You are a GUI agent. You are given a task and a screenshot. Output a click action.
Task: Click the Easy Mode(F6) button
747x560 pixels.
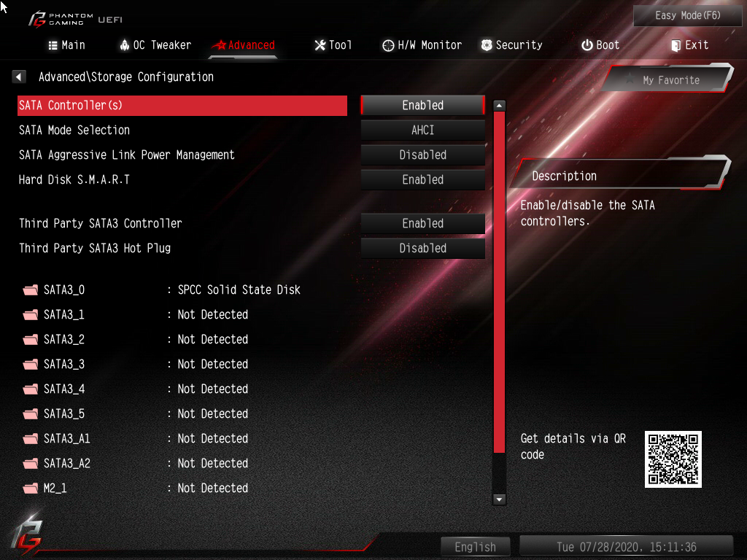687,15
